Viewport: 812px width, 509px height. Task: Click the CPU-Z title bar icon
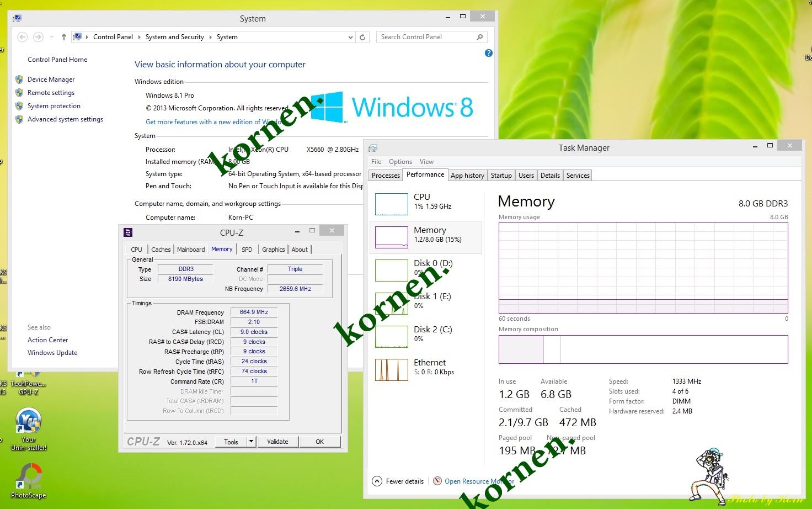[128, 232]
